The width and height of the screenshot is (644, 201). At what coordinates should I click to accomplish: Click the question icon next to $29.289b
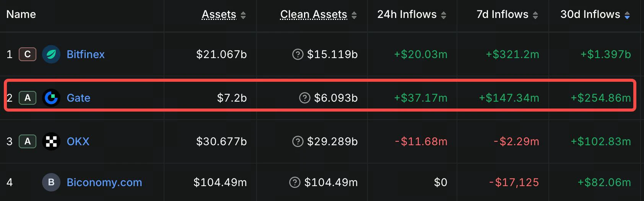tap(298, 141)
